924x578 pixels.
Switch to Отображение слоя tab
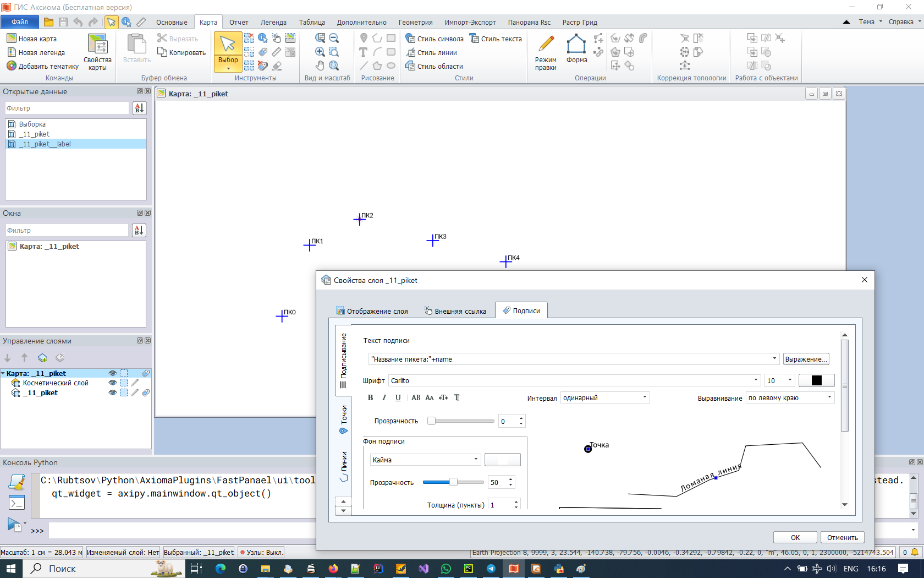[x=372, y=311]
